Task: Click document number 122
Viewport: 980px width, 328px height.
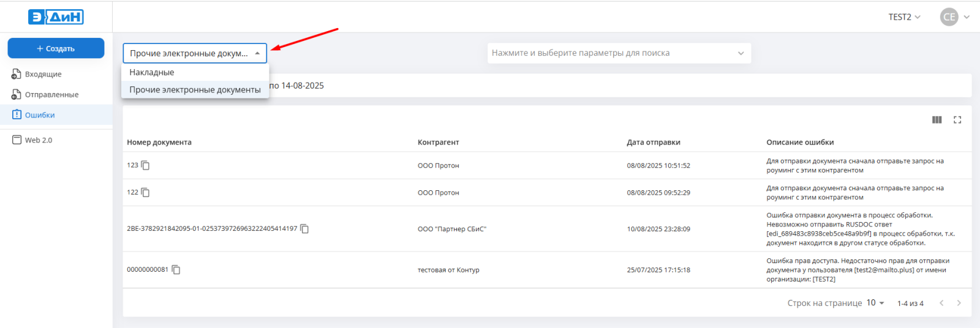Action: (133, 192)
